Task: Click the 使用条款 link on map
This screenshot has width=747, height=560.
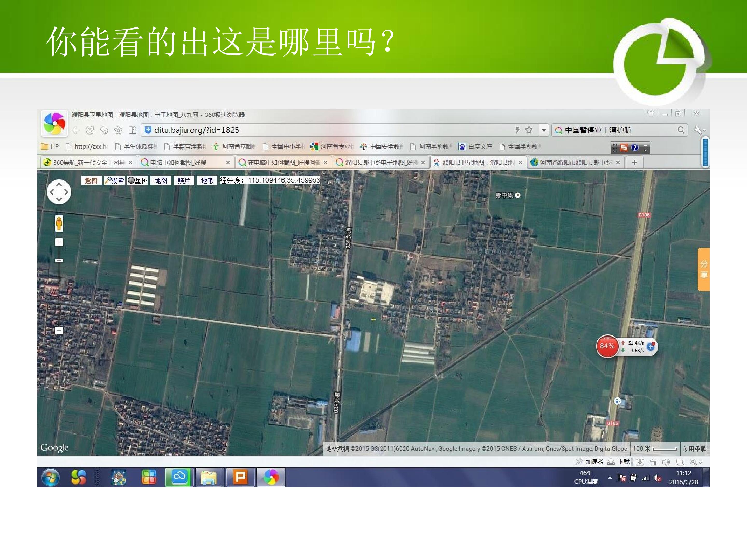Action: pyautogui.click(x=694, y=449)
